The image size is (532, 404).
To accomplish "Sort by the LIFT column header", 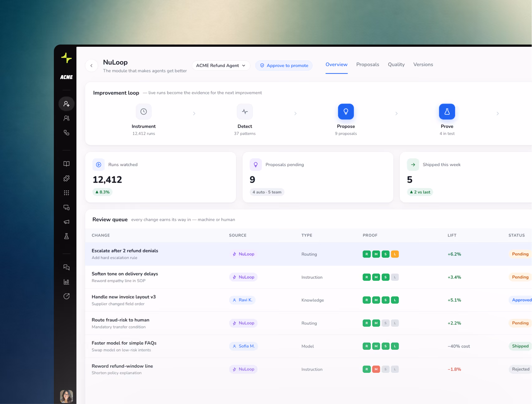I will [452, 235].
